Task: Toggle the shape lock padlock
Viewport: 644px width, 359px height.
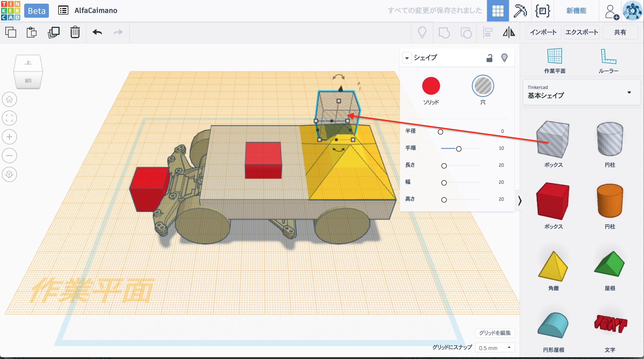Action: 489,58
